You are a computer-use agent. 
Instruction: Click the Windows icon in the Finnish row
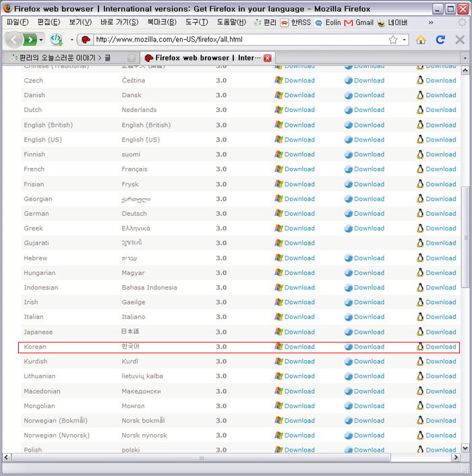(278, 154)
